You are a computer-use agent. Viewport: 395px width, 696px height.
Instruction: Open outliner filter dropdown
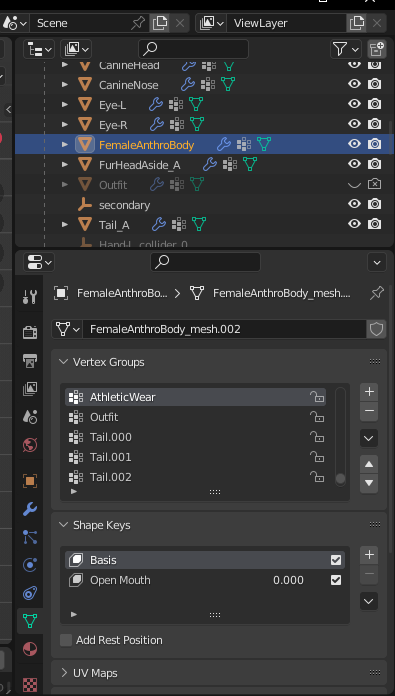[x=346, y=49]
